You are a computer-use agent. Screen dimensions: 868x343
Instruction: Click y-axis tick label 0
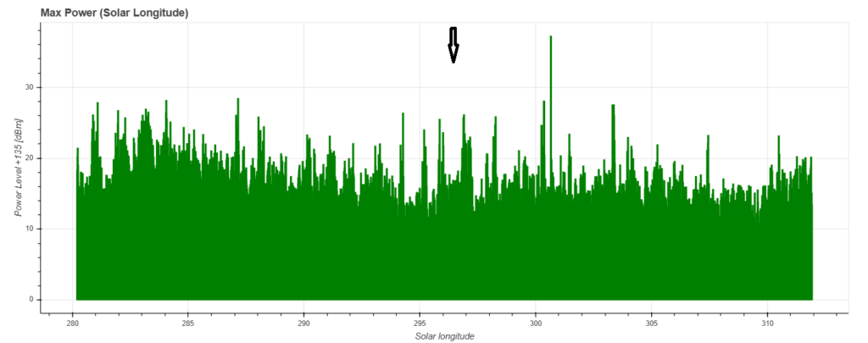coord(32,299)
